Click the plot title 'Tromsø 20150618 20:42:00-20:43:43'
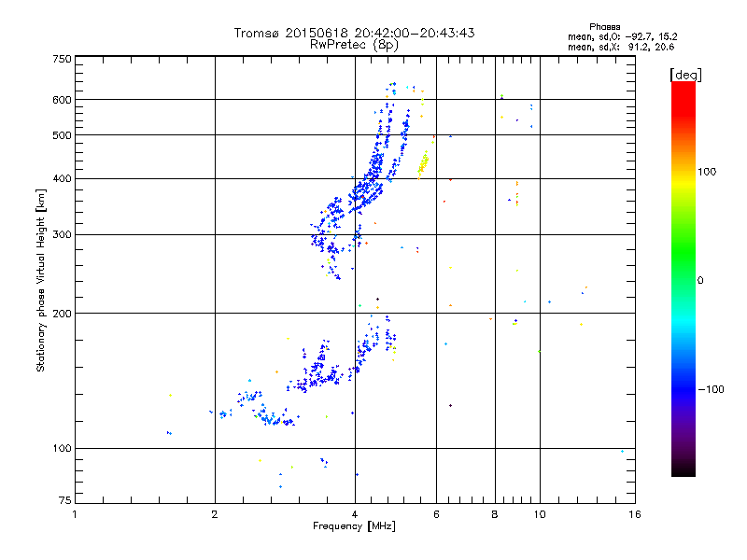747x560 pixels. [354, 33]
